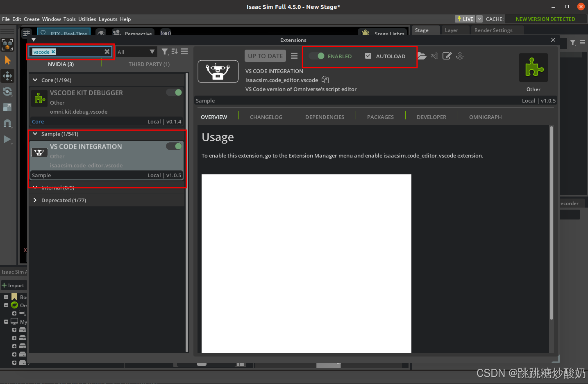Activate the Scale tool
Viewport: 588px width, 384px height.
[x=7, y=107]
